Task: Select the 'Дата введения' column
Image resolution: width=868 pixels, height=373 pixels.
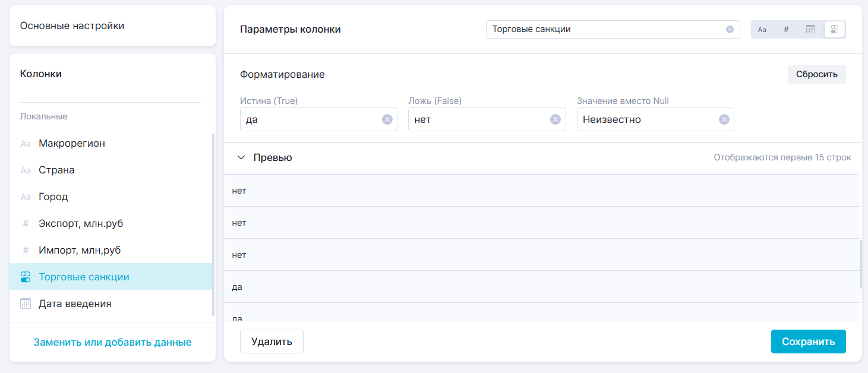Action: [x=75, y=304]
